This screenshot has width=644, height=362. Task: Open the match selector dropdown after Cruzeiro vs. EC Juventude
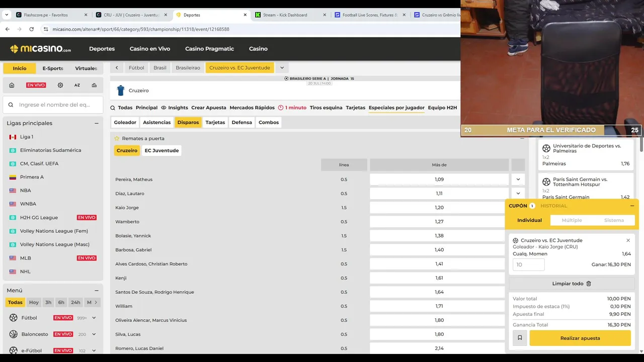click(x=282, y=67)
